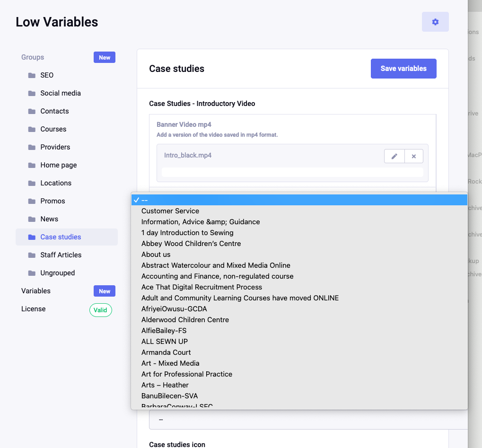Screen dimensions: 482x448
Task: Click the Social media folder icon
Action: coord(32,93)
